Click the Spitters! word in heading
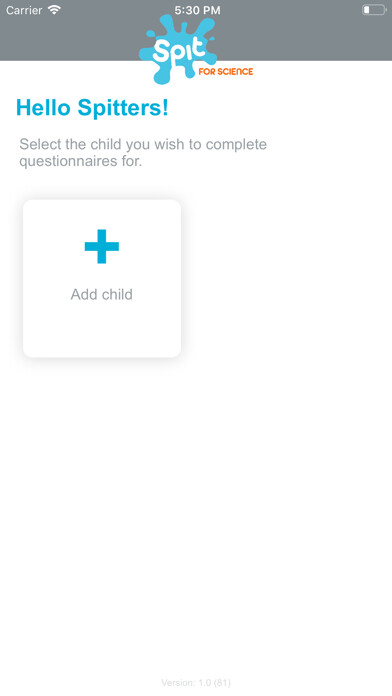This screenshot has height=696, width=392. (123, 108)
